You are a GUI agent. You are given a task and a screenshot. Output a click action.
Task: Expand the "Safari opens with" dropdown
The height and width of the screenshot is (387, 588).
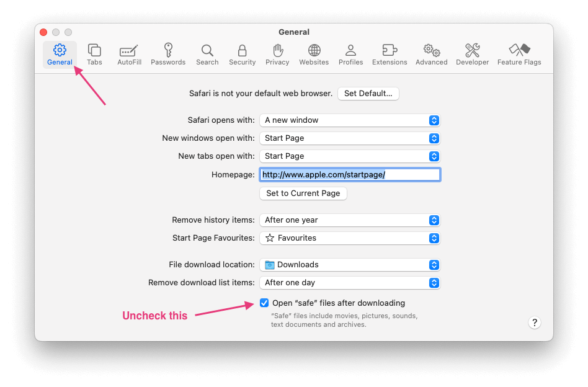(x=350, y=120)
